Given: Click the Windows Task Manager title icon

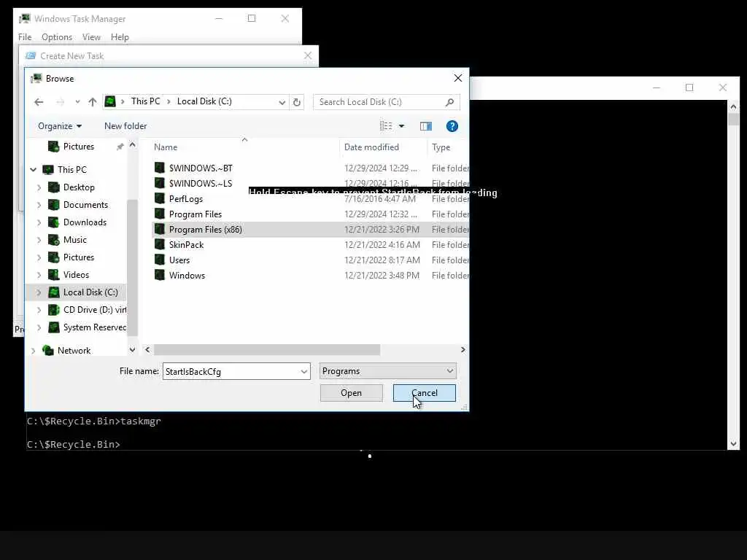Looking at the screenshot, I should point(24,18).
